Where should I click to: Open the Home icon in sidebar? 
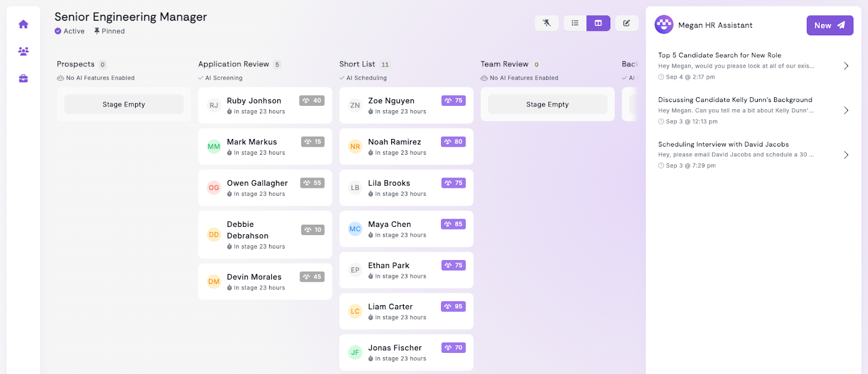point(23,24)
